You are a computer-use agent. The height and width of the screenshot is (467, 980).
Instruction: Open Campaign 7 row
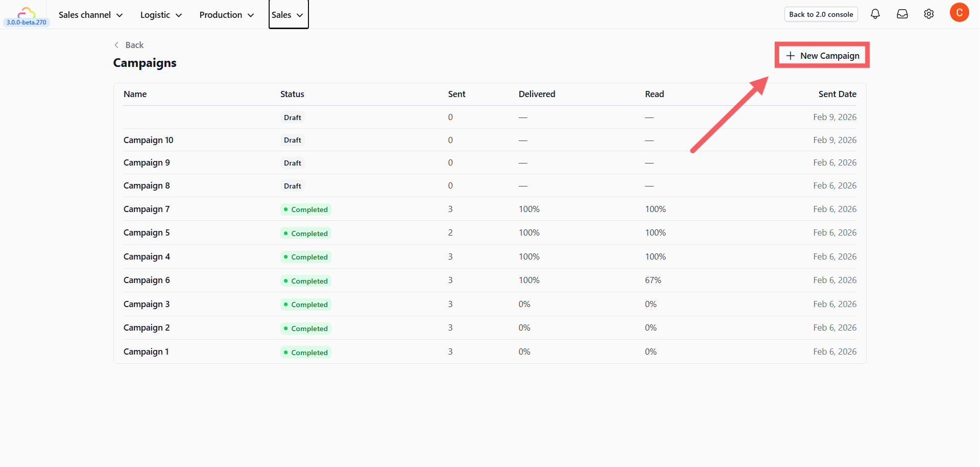tap(490, 209)
